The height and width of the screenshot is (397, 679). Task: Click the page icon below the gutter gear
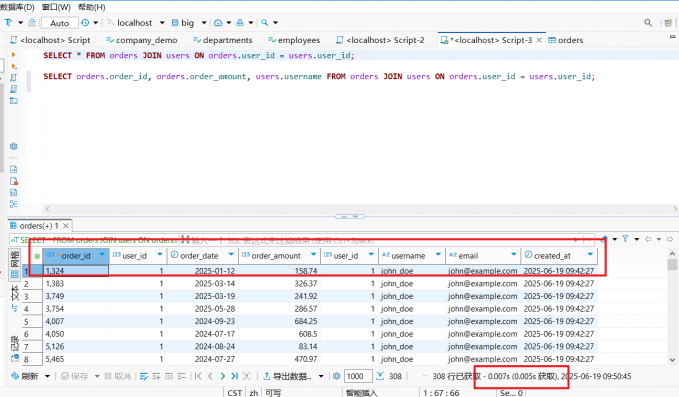tap(14, 169)
